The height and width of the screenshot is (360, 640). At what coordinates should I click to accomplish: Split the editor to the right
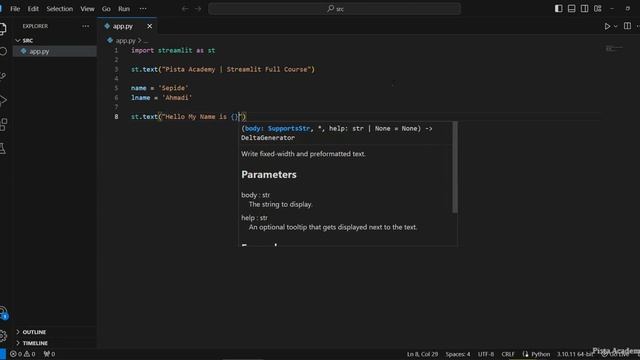pyautogui.click(x=627, y=26)
